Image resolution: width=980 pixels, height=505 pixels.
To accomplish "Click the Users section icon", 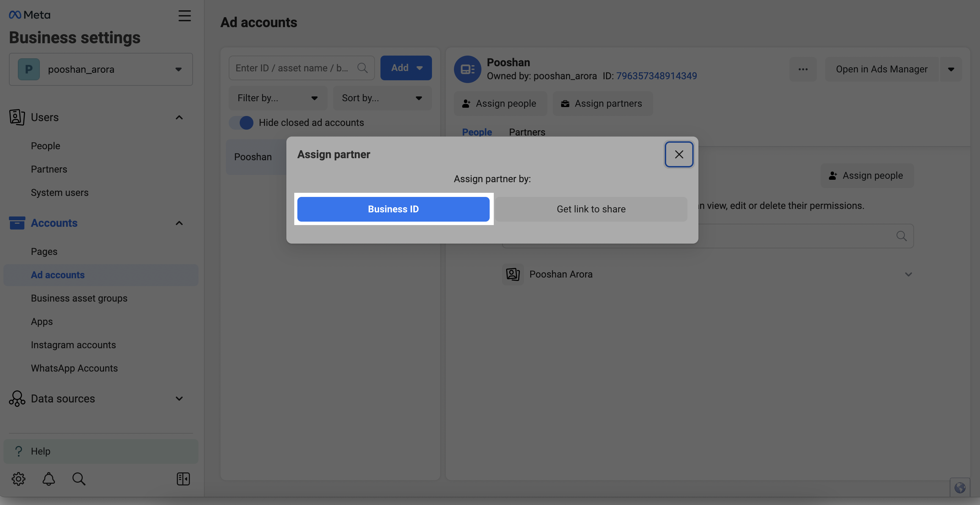I will coord(17,117).
